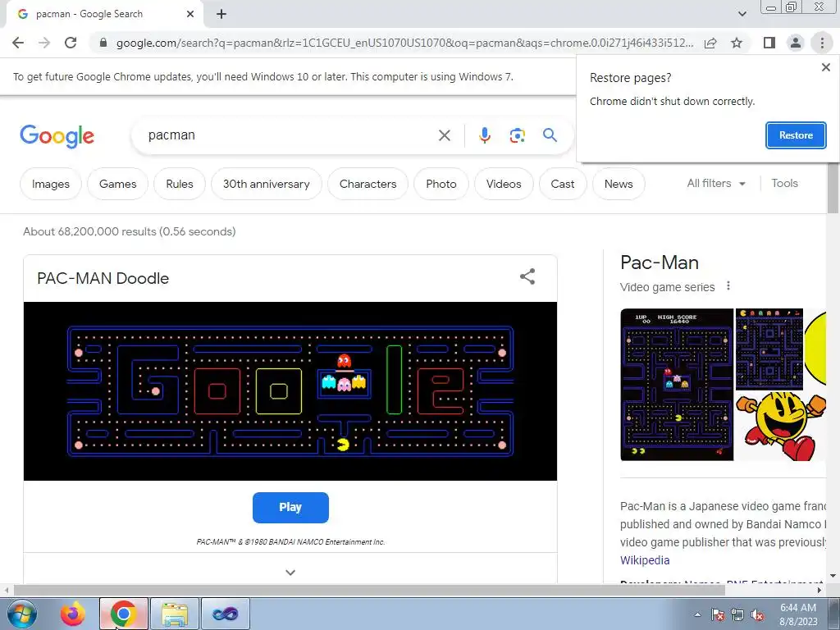Image resolution: width=840 pixels, height=630 pixels.
Task: Expand the doodle card chevron
Action: click(x=290, y=572)
